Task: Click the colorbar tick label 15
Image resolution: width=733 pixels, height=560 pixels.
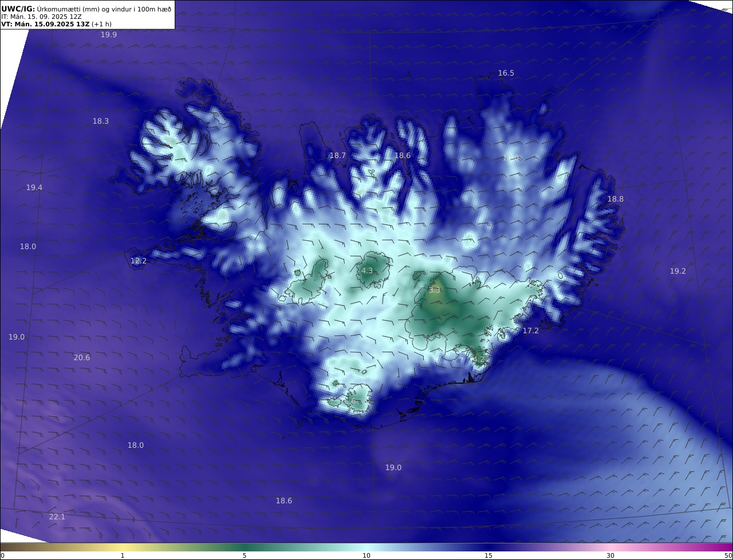Action: tap(488, 555)
